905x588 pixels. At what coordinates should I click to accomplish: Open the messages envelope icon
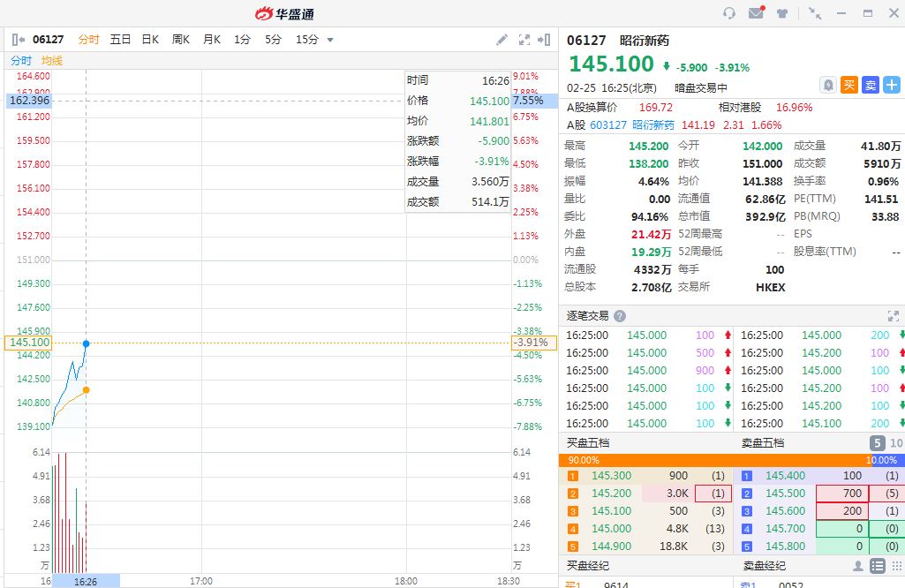[x=756, y=13]
